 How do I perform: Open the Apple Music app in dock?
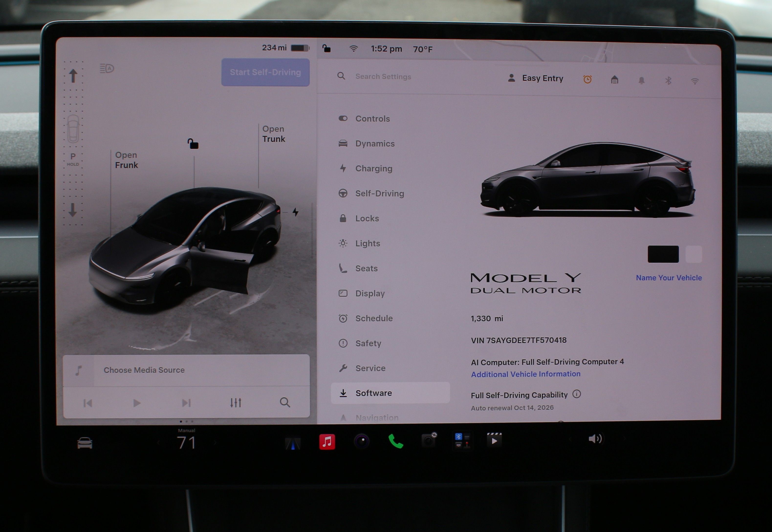(327, 442)
